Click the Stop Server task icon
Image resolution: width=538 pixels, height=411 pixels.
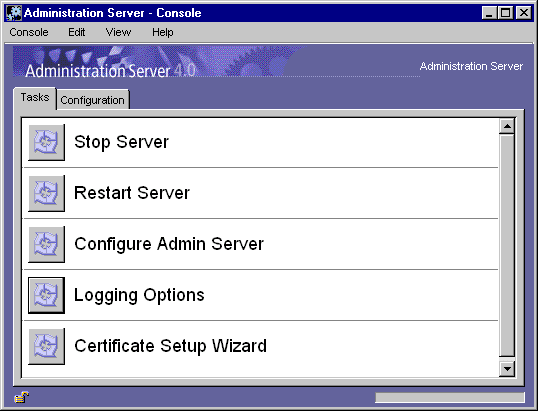coord(46,142)
